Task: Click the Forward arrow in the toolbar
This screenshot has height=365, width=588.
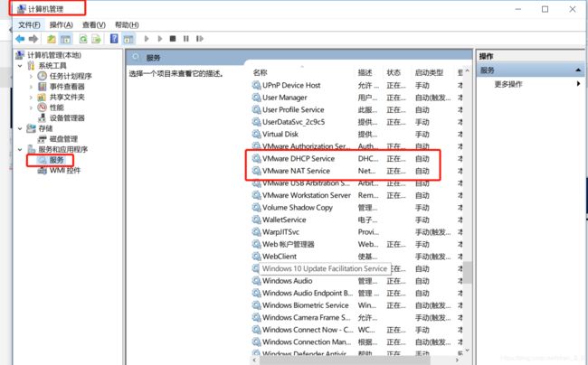Action: pos(33,39)
